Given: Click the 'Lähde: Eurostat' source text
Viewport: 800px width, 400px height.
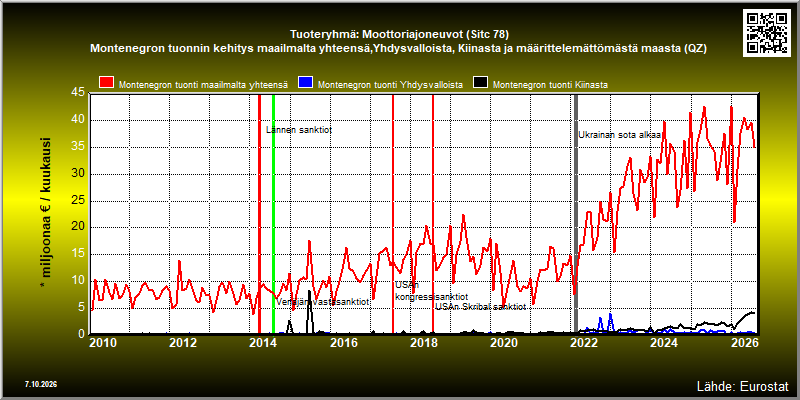Looking at the screenshot, I should (743, 385).
